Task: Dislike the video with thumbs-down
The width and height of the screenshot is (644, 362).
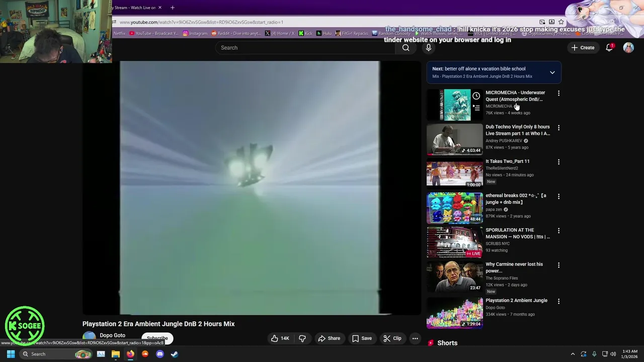Action: tap(302, 338)
